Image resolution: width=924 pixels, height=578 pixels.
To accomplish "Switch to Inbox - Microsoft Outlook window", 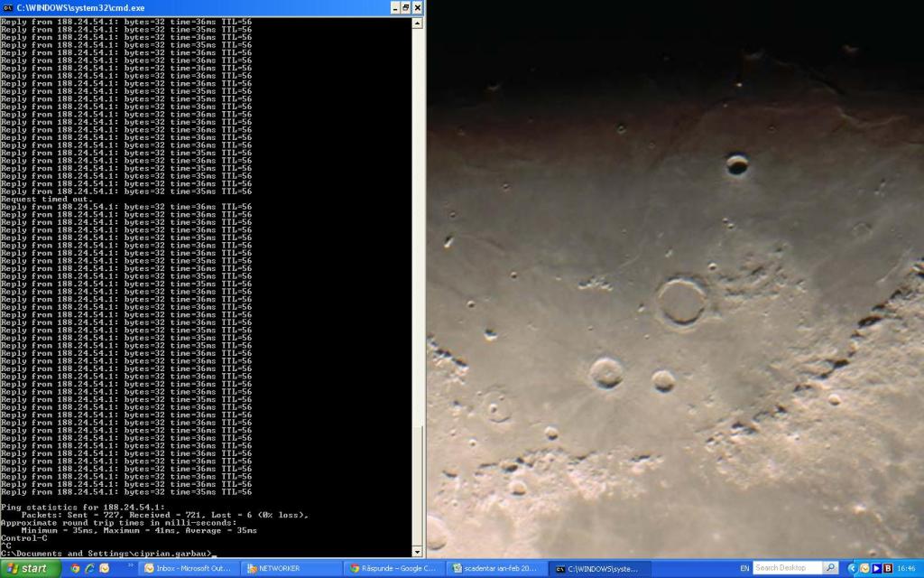I will click(188, 568).
